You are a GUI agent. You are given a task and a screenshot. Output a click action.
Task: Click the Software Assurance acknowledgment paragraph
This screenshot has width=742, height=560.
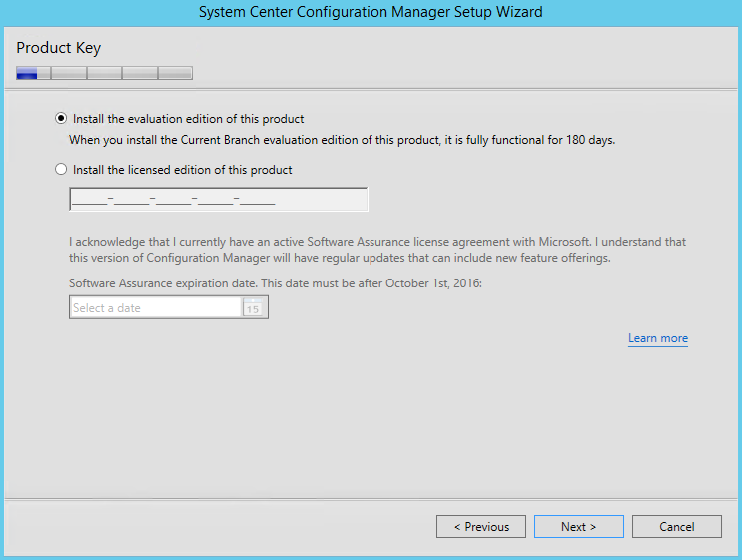point(377,250)
